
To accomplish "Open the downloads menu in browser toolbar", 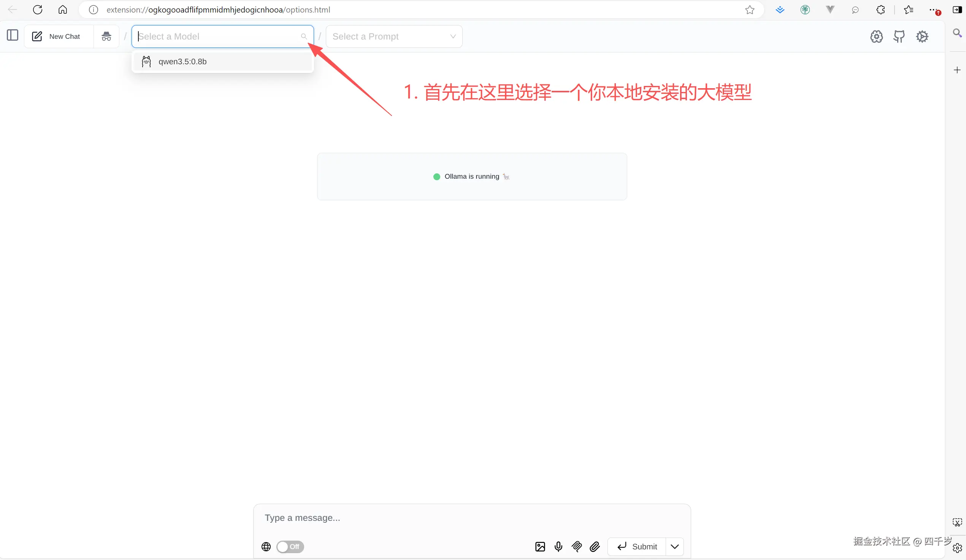I will 780,10.
